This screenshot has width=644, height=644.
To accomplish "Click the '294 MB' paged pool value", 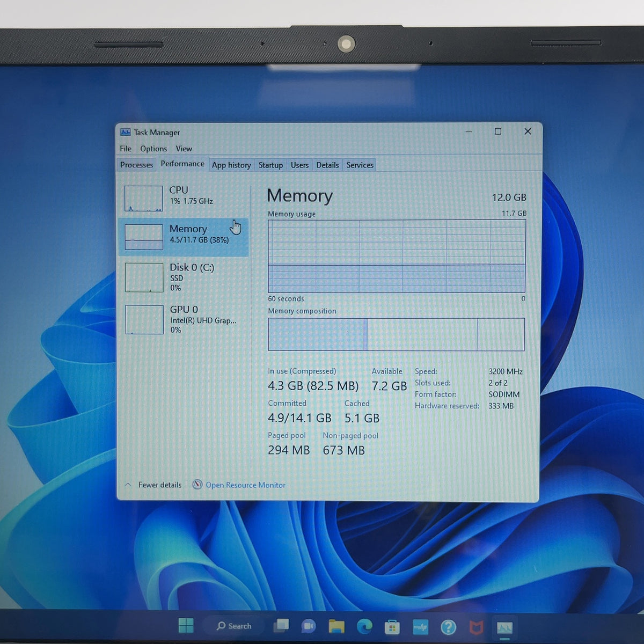I will pos(289,450).
